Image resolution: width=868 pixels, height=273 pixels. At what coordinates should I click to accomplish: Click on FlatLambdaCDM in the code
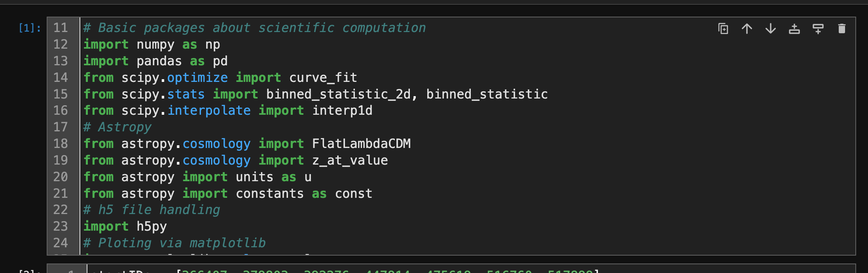point(361,144)
